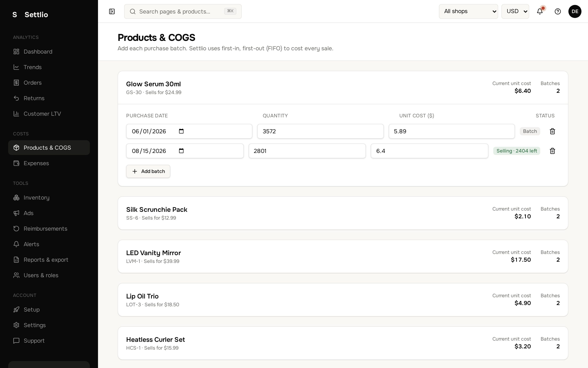This screenshot has width=588, height=368.
Task: Expand the Heatless Curler Set card
Action: click(x=343, y=343)
